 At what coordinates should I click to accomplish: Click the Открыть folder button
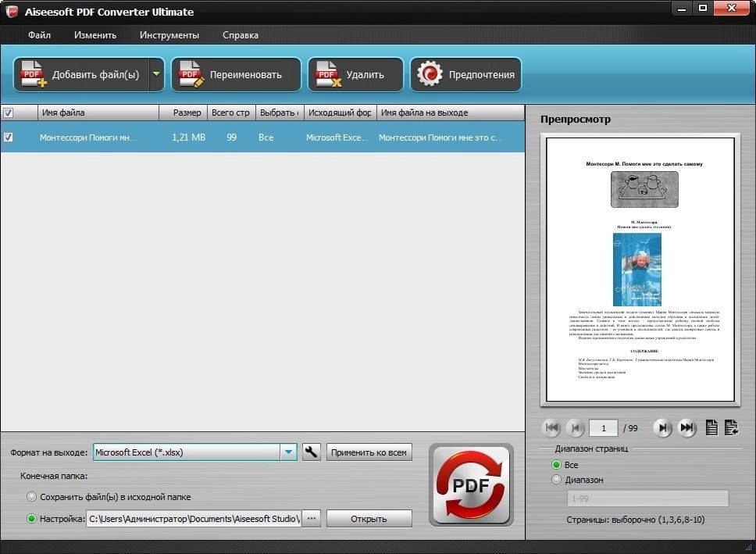(369, 519)
